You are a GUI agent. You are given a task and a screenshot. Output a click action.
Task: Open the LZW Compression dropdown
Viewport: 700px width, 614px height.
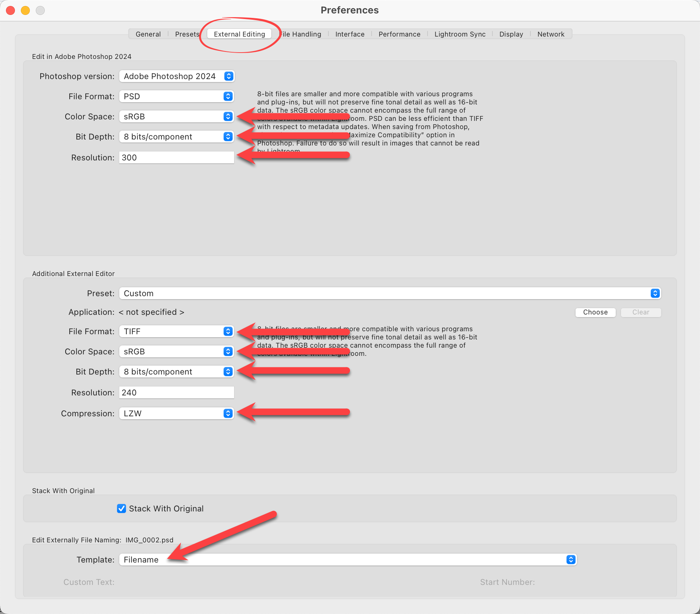[x=177, y=413]
